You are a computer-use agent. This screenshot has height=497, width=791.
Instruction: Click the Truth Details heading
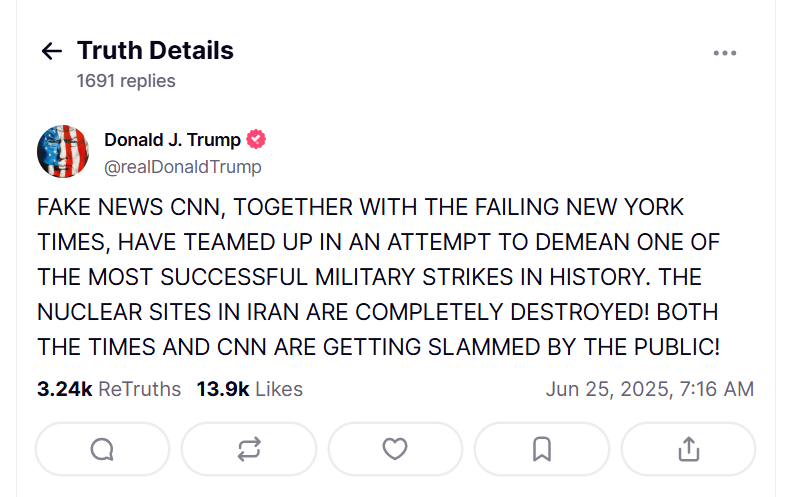pyautogui.click(x=155, y=51)
